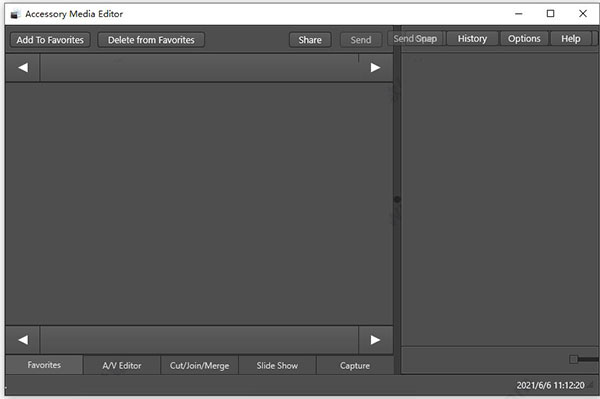Click Delete from Favorites button
The image size is (600, 399).
tap(151, 40)
